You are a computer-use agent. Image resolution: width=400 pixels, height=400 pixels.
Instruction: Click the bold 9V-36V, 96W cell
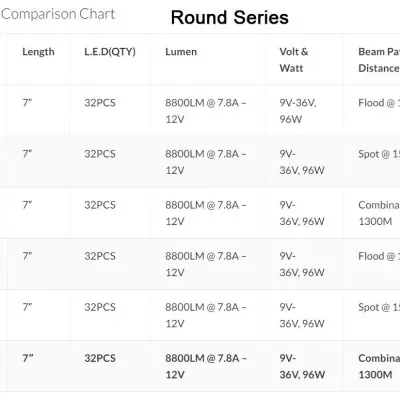tap(302, 366)
